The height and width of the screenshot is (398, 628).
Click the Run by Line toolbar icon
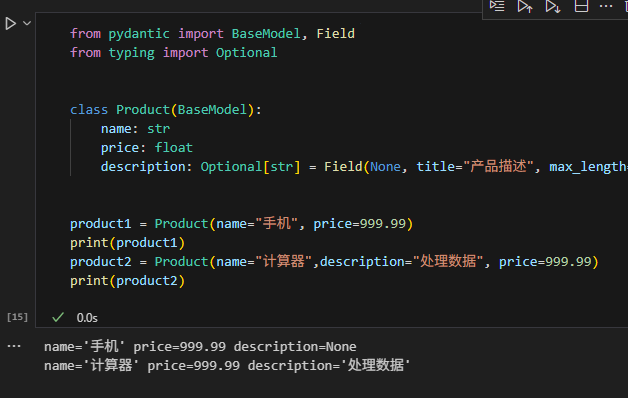coord(497,6)
